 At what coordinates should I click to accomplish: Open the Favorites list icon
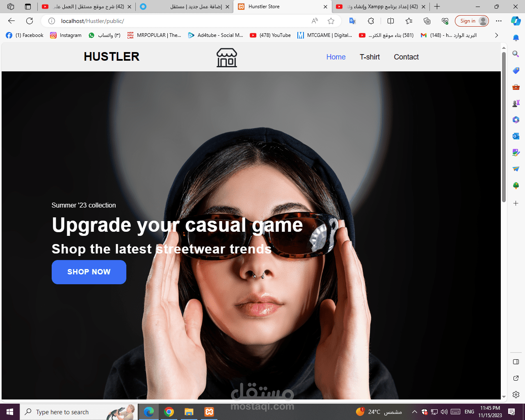click(409, 21)
